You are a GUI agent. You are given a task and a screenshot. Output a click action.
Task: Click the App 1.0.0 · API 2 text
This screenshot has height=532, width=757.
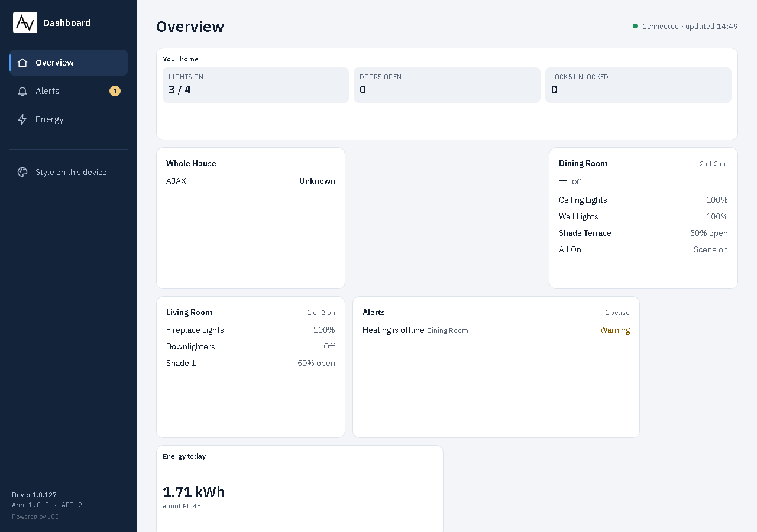point(47,505)
